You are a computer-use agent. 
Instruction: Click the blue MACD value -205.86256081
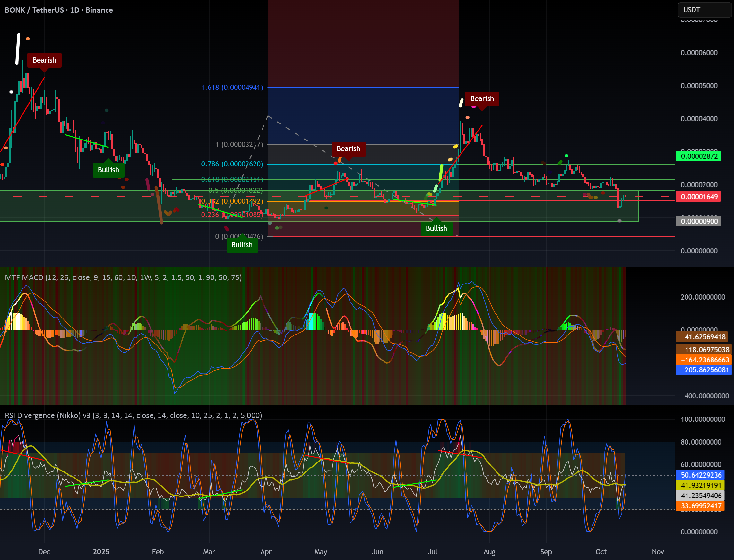click(x=704, y=370)
